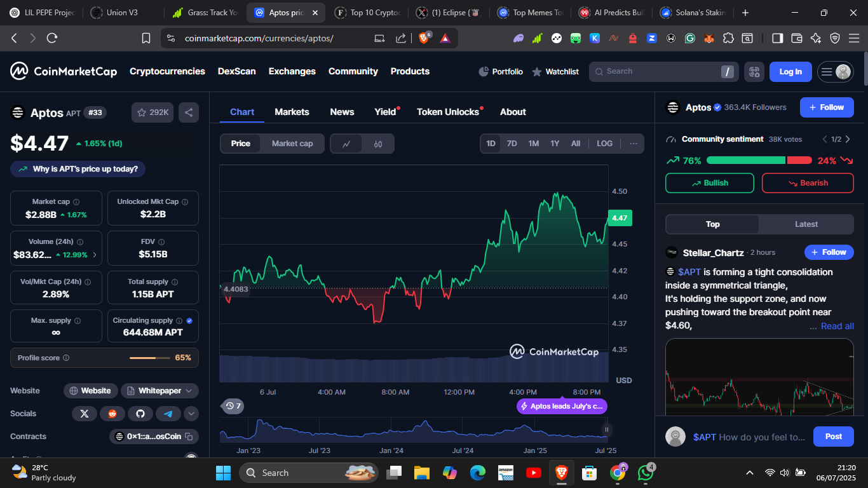Show chart events history badge 7

[x=233, y=406]
